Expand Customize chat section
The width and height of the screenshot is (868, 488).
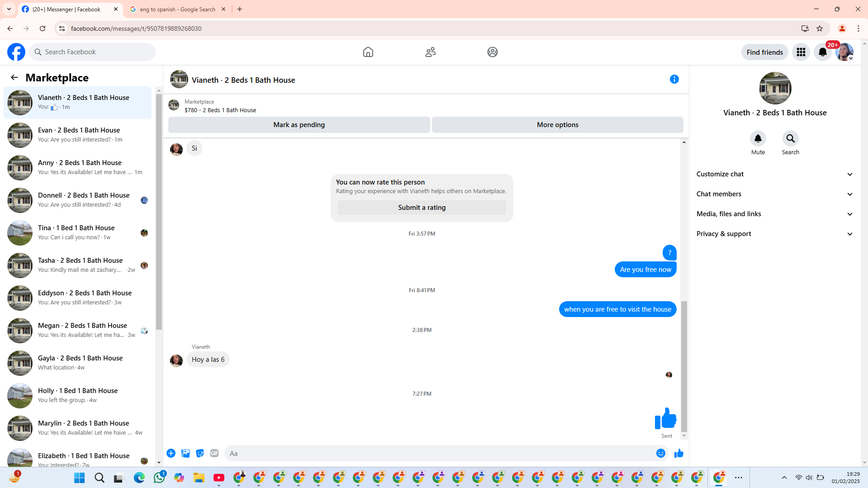775,174
